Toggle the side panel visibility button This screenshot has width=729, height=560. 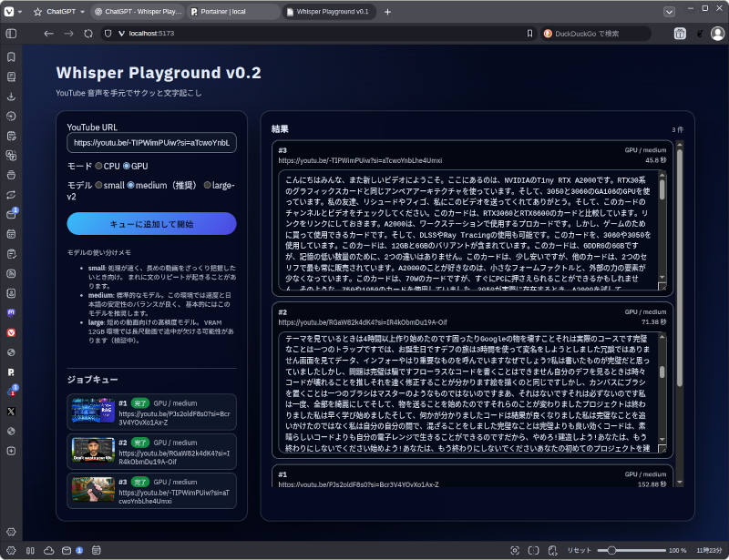(11, 33)
